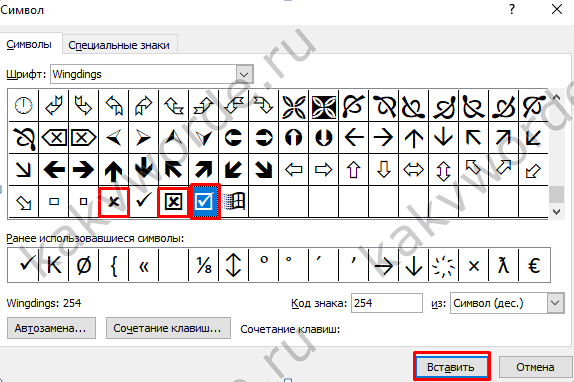Select the black circle with right arrow

point(264,138)
